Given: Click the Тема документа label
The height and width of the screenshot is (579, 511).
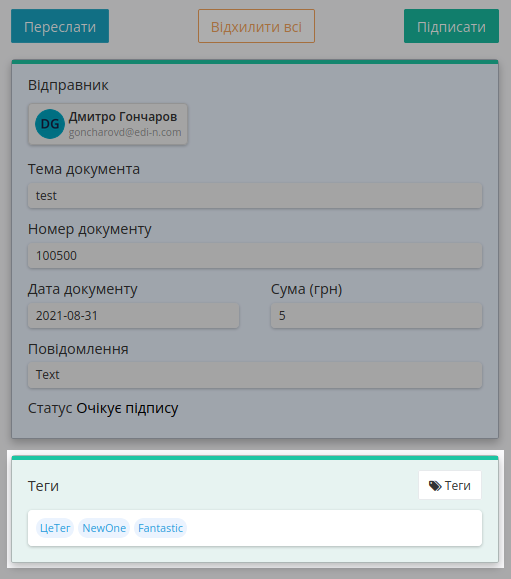Looking at the screenshot, I should coord(84,169).
